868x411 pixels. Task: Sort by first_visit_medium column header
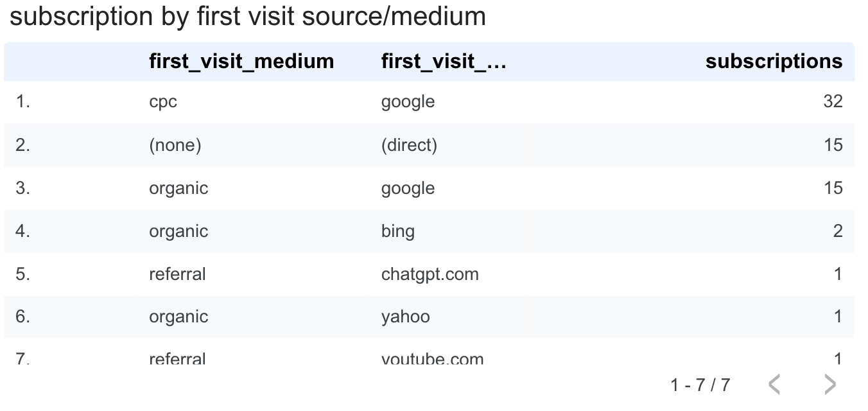coord(241,61)
